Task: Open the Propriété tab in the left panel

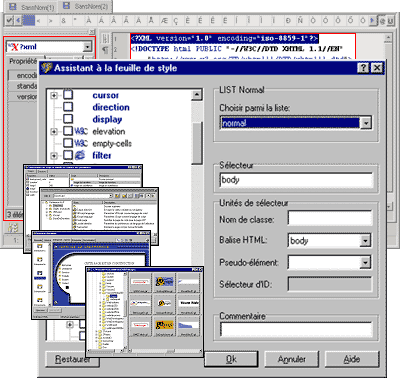Action: click(x=23, y=61)
